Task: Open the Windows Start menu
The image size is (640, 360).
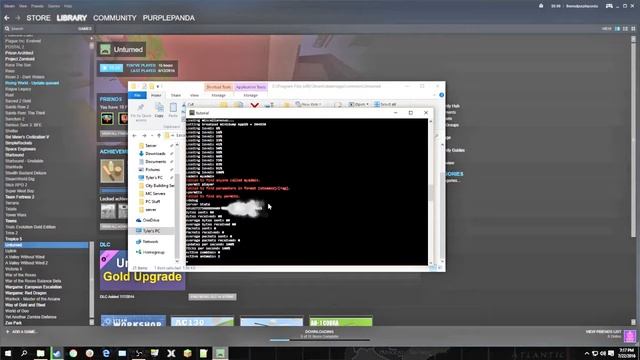Action: (x=8, y=353)
